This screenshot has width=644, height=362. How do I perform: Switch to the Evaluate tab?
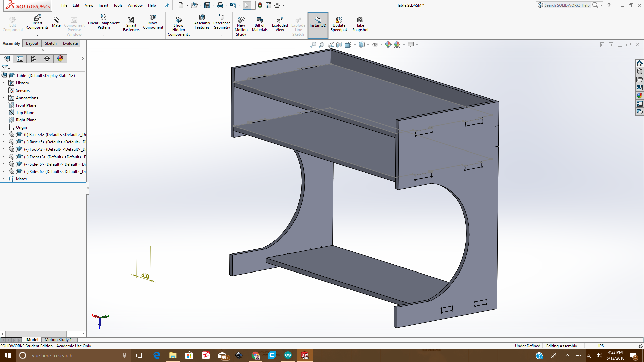(70, 43)
